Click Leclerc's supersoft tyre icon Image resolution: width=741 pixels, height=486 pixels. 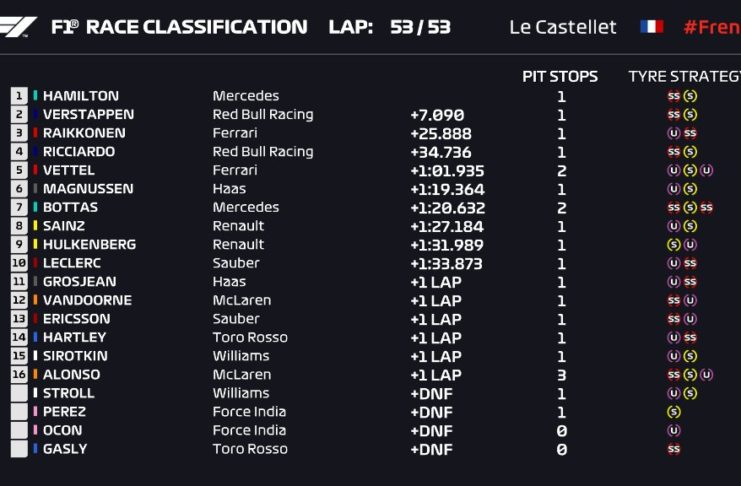[x=690, y=264]
